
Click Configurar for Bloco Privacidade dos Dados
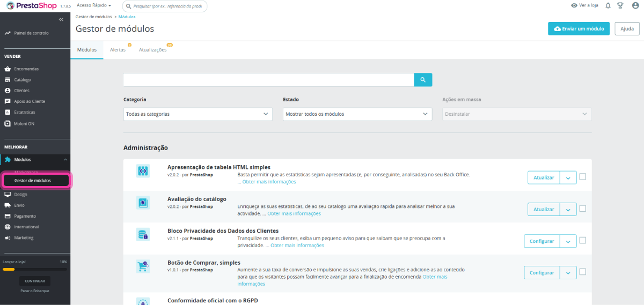click(542, 241)
